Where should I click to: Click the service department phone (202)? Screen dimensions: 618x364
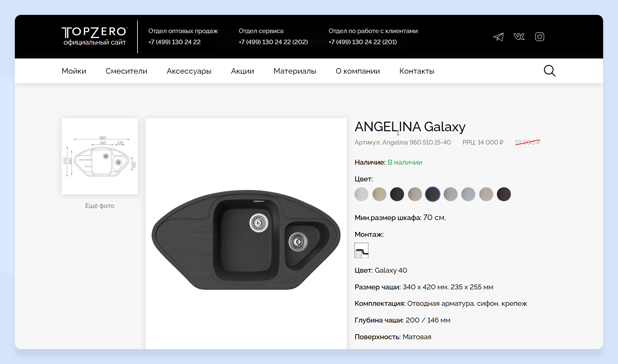273,42
